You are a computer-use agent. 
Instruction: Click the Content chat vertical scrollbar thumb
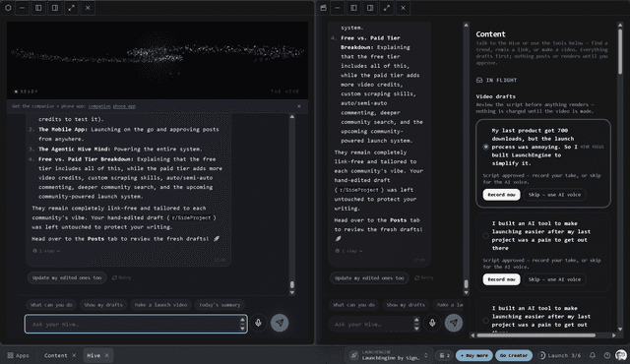pos(466,284)
